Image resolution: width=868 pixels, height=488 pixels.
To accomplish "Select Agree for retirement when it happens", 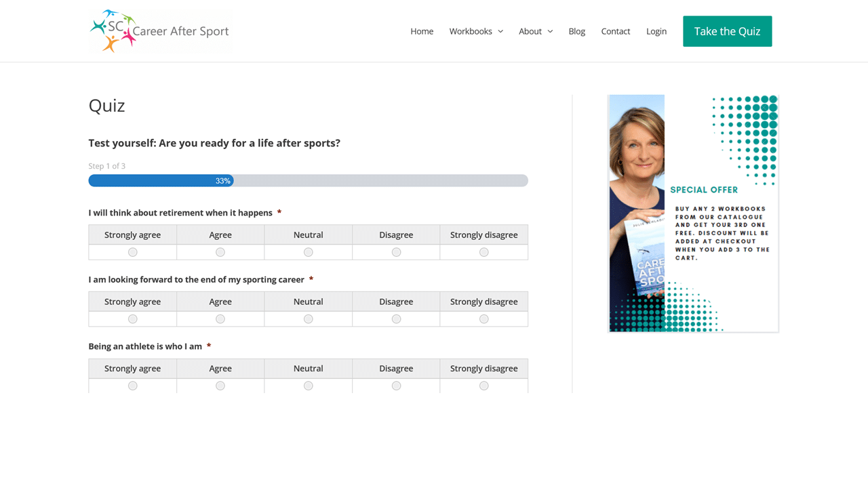I will click(x=220, y=252).
